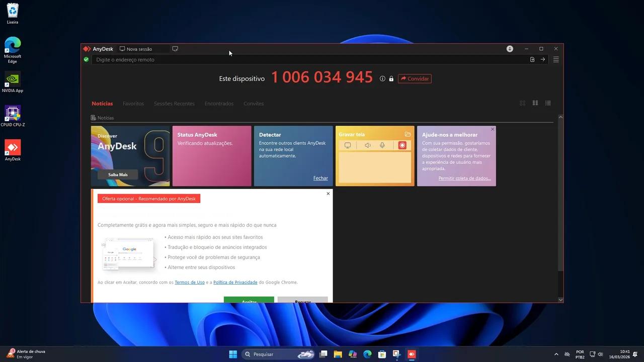Click Permitir coleta de dados link
644x362 pixels.
click(464, 178)
